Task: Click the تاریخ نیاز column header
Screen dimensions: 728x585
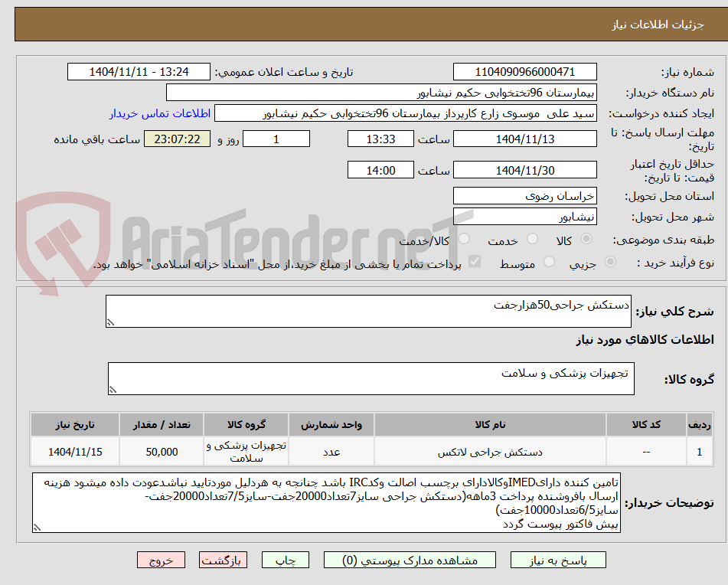Action: click(x=75, y=424)
